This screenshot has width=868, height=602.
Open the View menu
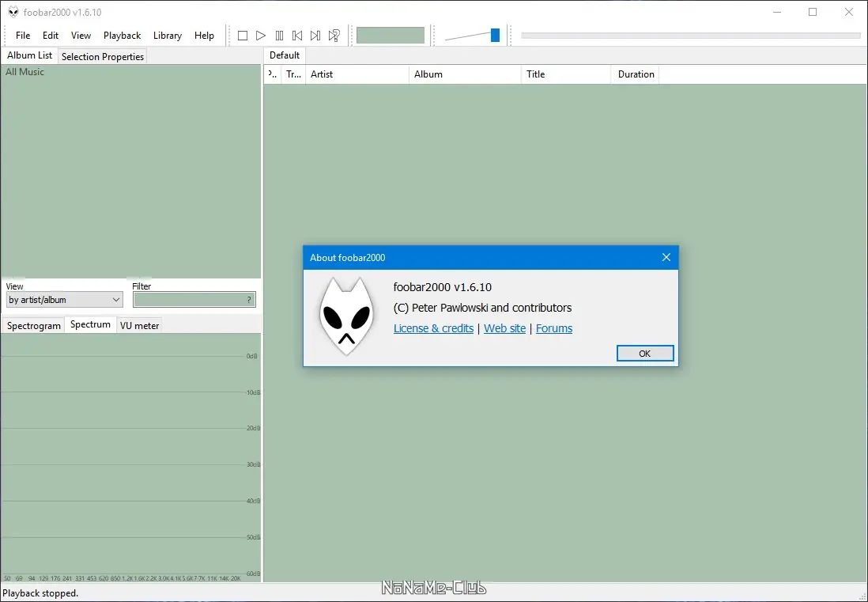81,36
